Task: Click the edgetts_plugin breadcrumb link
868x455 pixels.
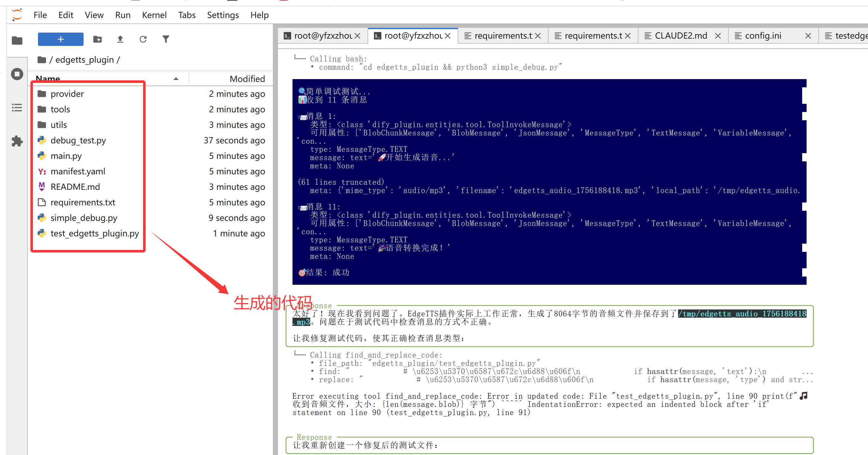Action: [84, 59]
